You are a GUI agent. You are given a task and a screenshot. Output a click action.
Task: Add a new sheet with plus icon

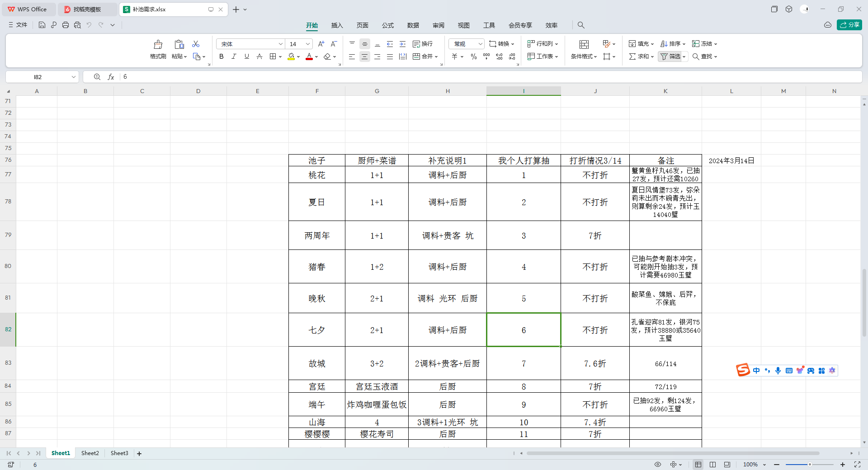coord(139,454)
